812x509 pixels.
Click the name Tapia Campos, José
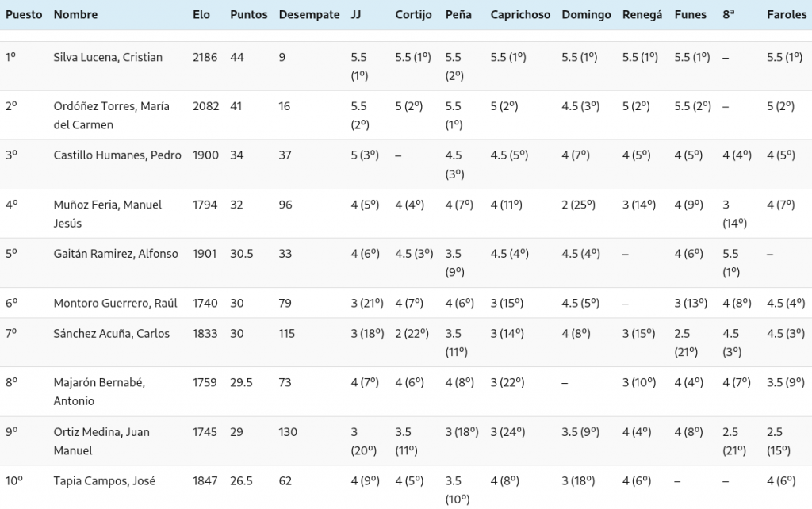pyautogui.click(x=104, y=480)
